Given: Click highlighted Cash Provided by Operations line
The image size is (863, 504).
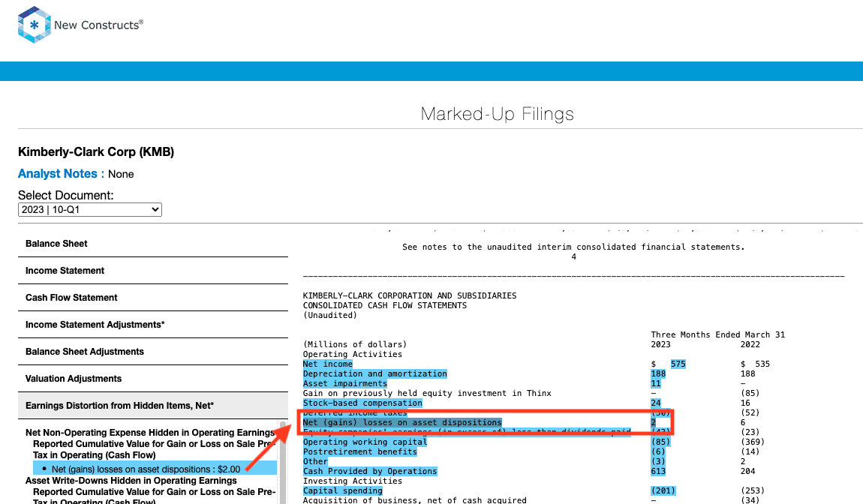Looking at the screenshot, I should [370, 472].
